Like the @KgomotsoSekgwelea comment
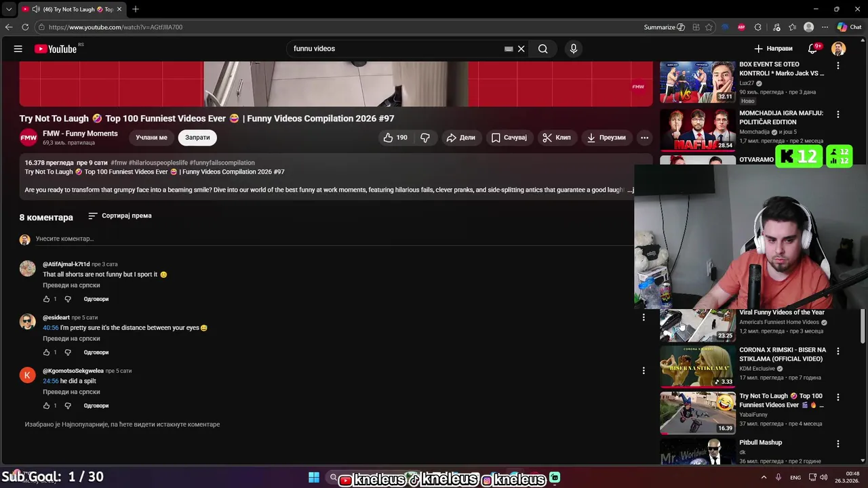 pyautogui.click(x=46, y=405)
